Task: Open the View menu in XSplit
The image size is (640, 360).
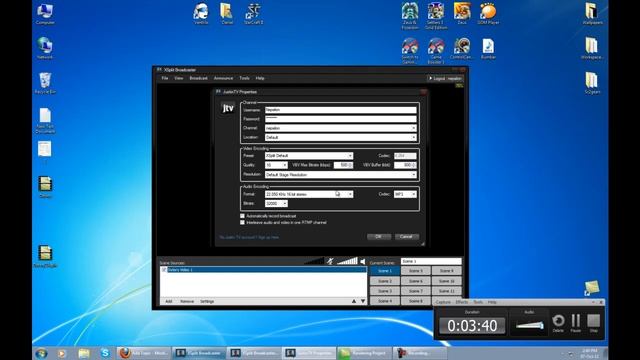Action: 179,78
